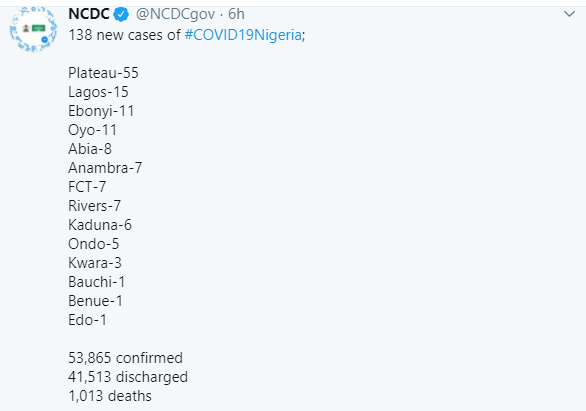Expand the tweet options chevron
Screen dimensions: 586x411
pyautogui.click(x=569, y=14)
